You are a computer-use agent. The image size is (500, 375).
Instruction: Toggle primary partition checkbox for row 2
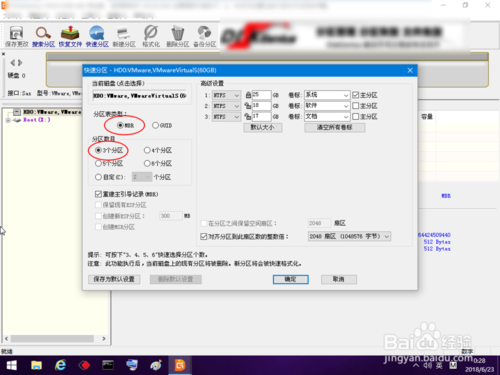coord(356,106)
